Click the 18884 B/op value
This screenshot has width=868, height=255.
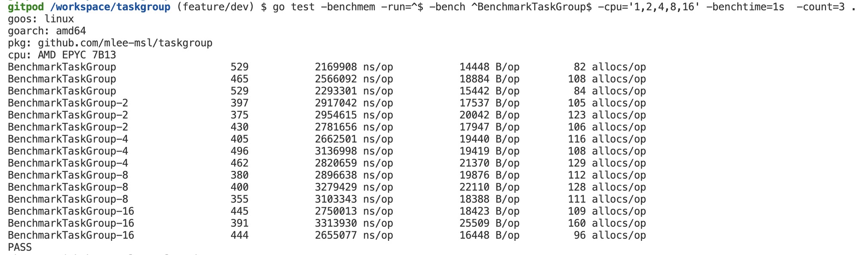tap(489, 79)
